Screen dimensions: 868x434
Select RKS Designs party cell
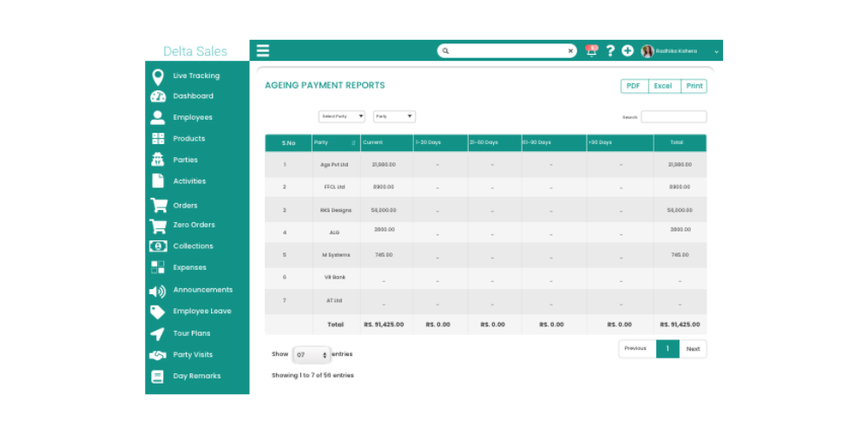[336, 210]
